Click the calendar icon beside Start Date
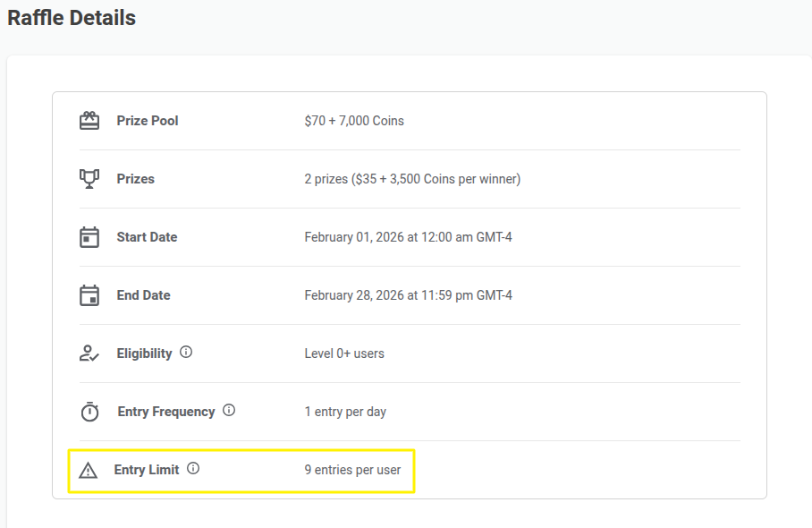The image size is (812, 528). 89,236
